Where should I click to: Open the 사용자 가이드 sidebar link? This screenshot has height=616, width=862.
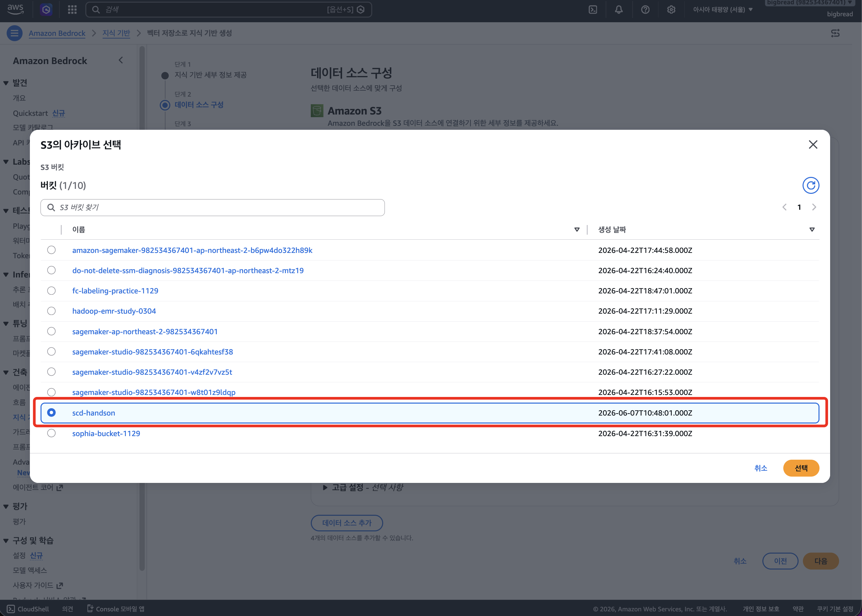[x=38, y=585]
